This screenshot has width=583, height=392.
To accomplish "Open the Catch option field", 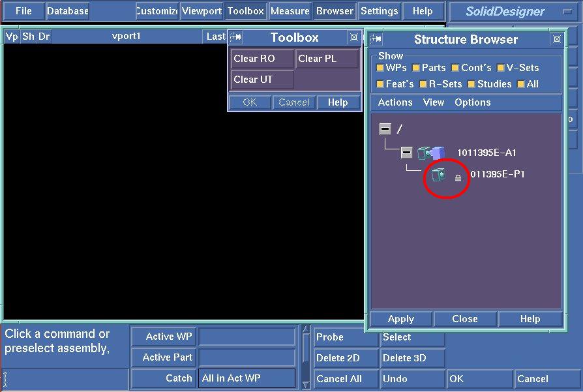I will tap(247, 378).
